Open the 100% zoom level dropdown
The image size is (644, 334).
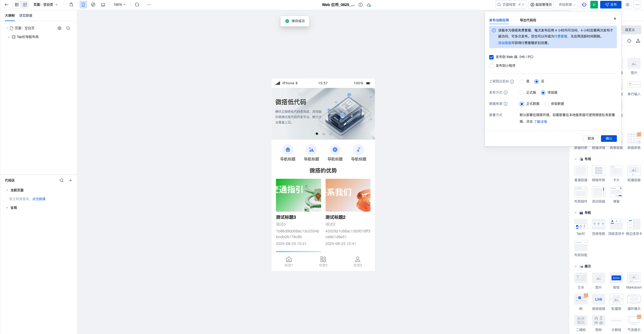coord(119,5)
